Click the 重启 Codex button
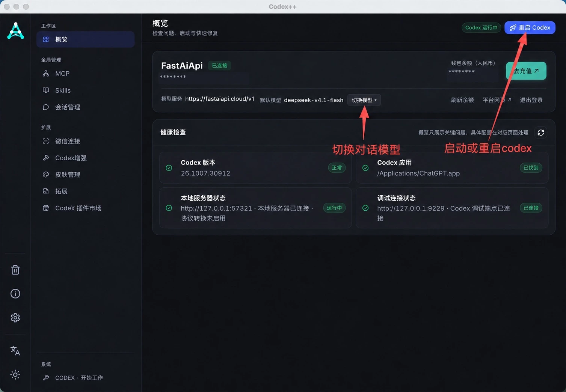566x392 pixels. [x=530, y=28]
